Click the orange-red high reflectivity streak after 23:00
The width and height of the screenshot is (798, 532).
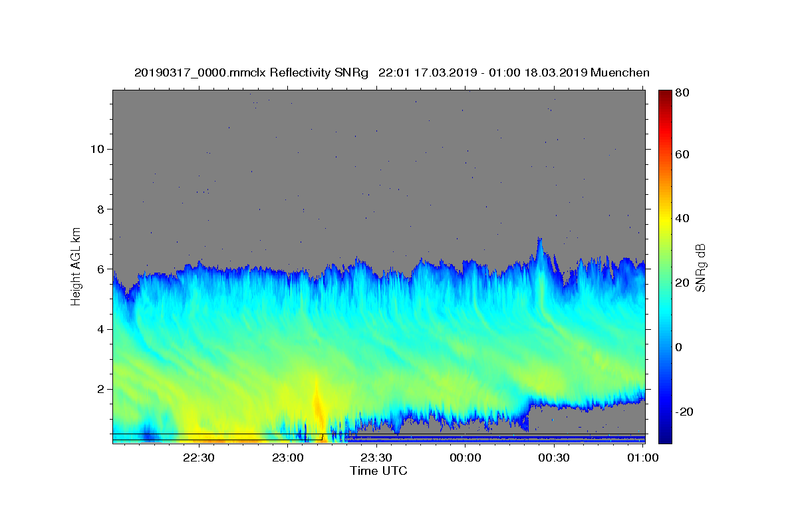[319, 407]
